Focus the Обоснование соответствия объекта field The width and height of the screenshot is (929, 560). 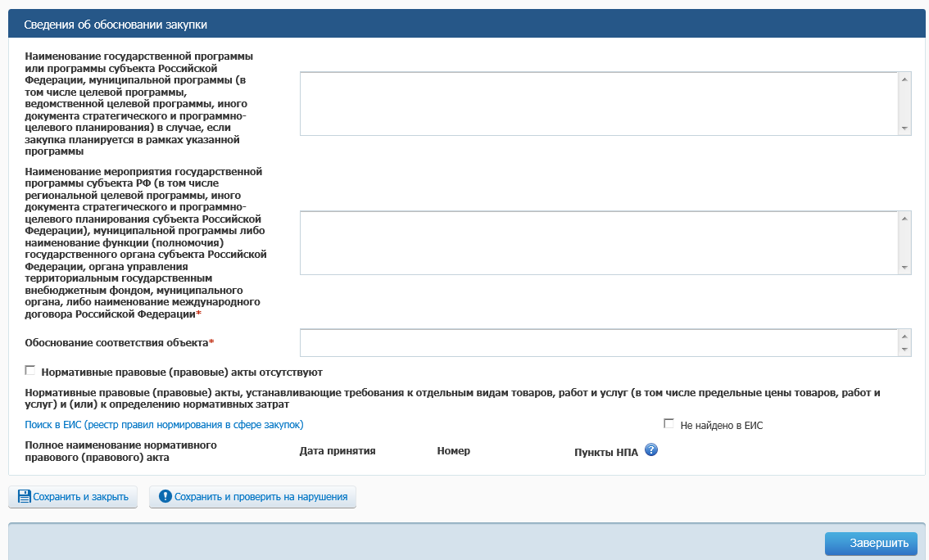tap(599, 342)
